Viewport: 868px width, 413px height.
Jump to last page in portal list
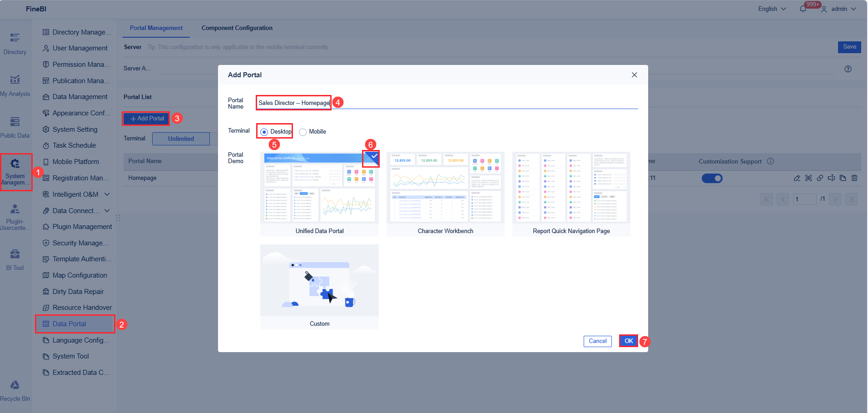tap(852, 199)
